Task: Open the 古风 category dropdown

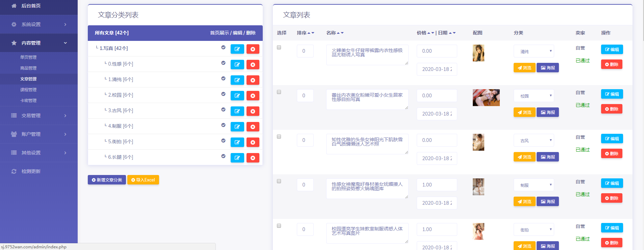Action: (534, 141)
